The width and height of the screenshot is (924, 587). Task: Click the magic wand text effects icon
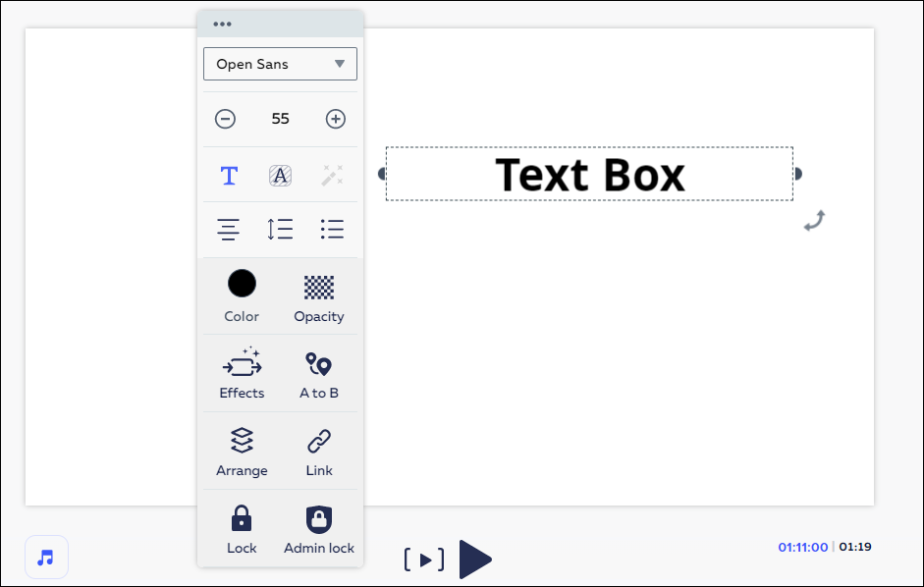tap(333, 176)
